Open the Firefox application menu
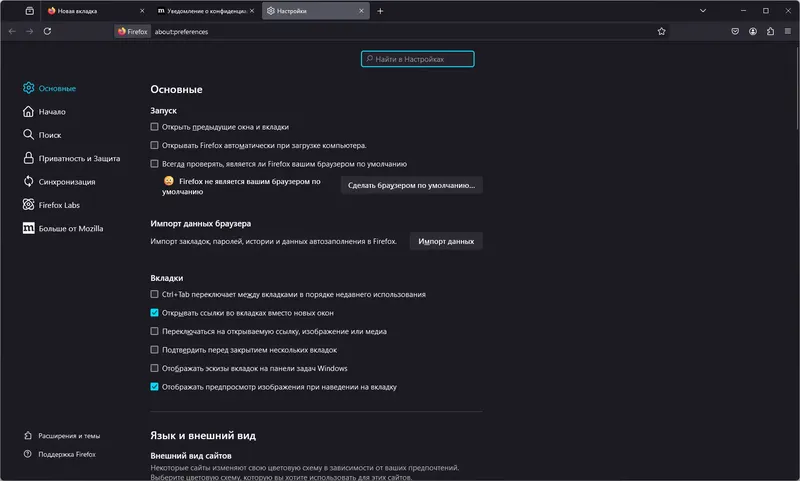The width and height of the screenshot is (800, 481). coord(787,31)
